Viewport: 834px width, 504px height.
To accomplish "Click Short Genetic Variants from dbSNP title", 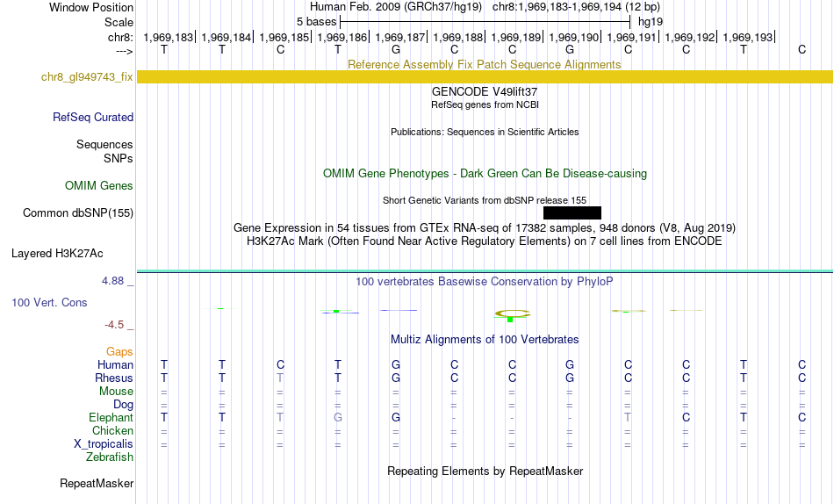I will coord(485,201).
